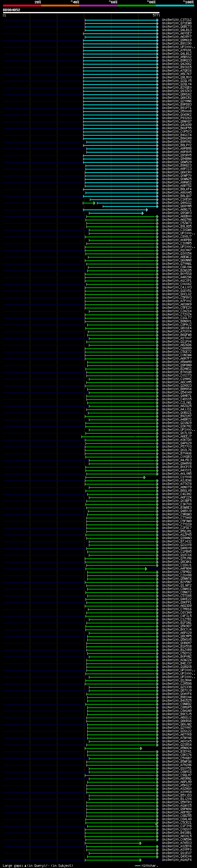Click the short cyan bar of UniRef100_A6N171

point(115,210)
